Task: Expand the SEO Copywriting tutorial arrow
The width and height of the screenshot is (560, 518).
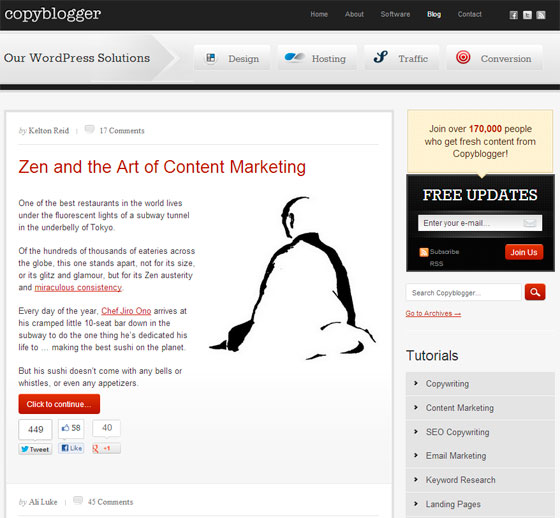Action: pyautogui.click(x=416, y=432)
